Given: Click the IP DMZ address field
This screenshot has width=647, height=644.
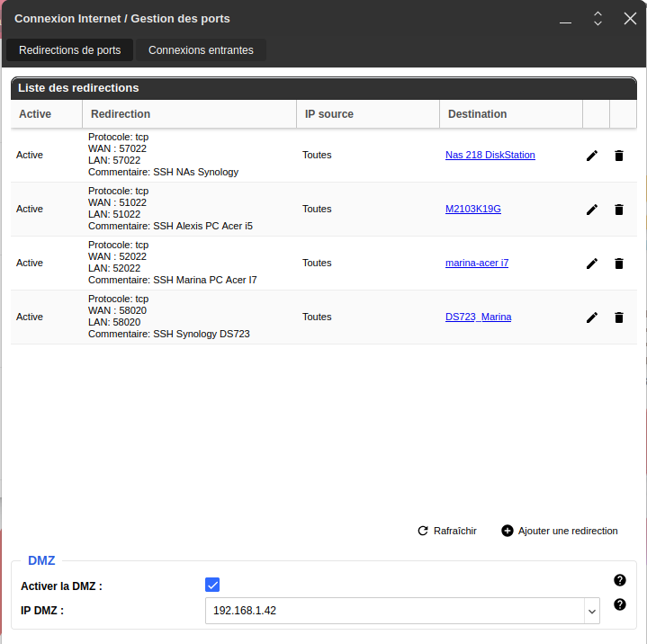Looking at the screenshot, I should pyautogui.click(x=394, y=611).
